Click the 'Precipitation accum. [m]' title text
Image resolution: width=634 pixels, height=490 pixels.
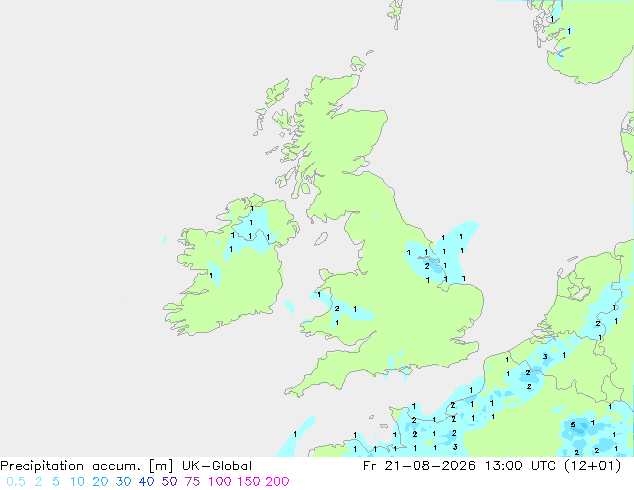87,466
